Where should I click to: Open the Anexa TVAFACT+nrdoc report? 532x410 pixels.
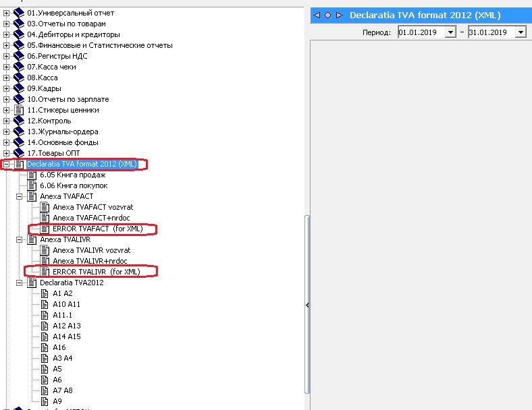click(92, 218)
